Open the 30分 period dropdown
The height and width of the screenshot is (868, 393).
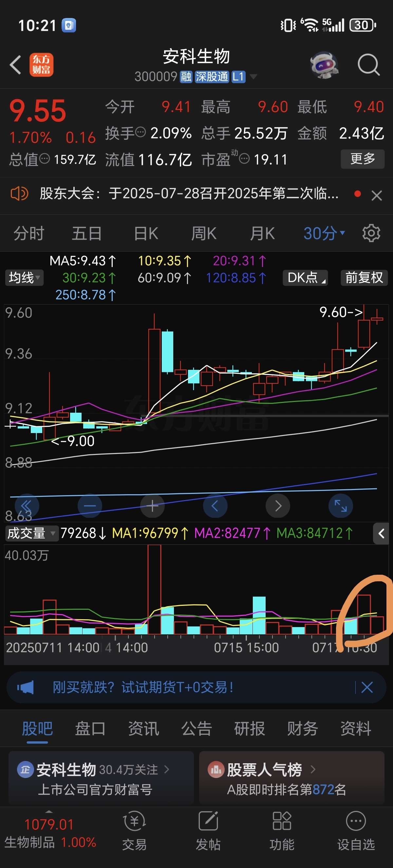(324, 233)
